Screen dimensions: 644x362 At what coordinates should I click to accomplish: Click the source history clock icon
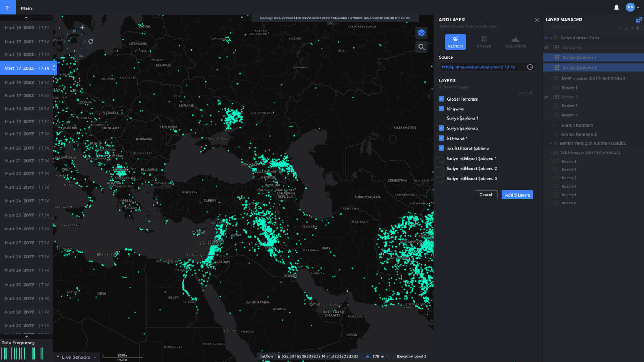[x=530, y=67]
